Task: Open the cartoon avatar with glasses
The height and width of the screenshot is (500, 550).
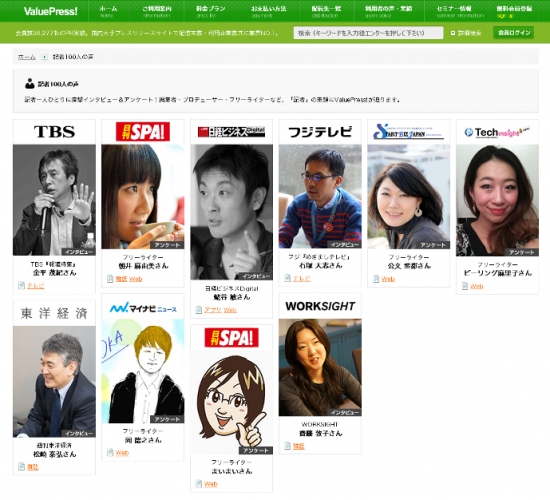Action: coord(232,402)
